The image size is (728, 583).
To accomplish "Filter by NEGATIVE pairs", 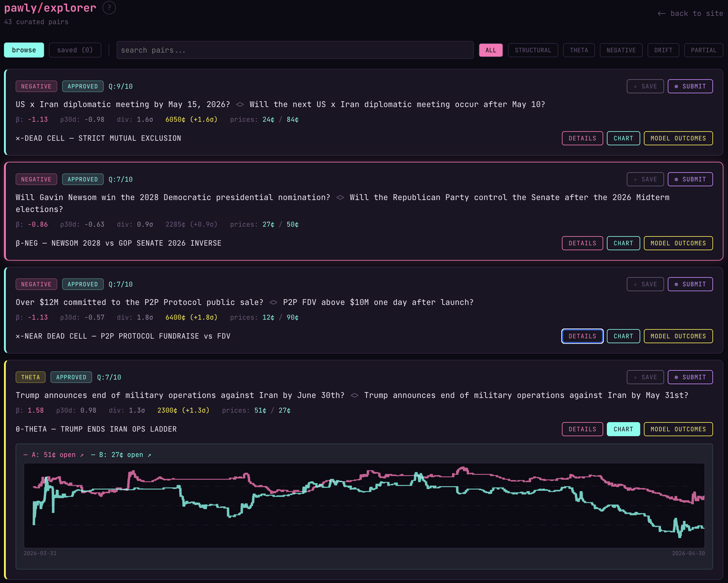I will (621, 50).
